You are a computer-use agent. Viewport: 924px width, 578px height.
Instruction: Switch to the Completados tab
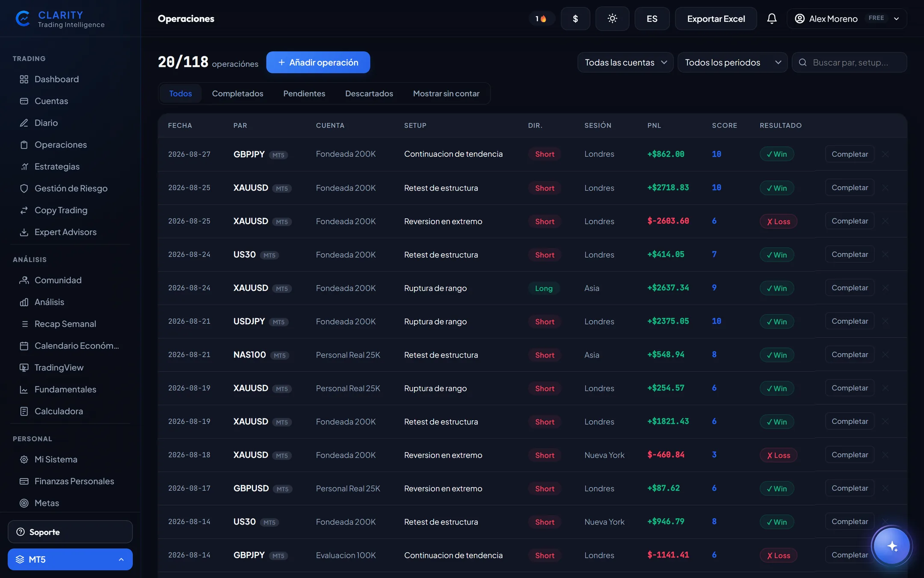pyautogui.click(x=238, y=93)
